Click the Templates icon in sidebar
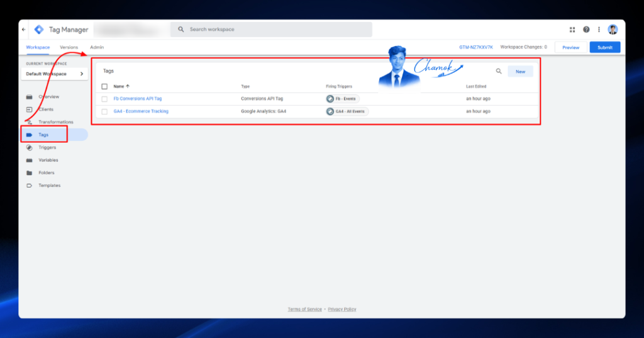The height and width of the screenshot is (338, 644). 29,186
